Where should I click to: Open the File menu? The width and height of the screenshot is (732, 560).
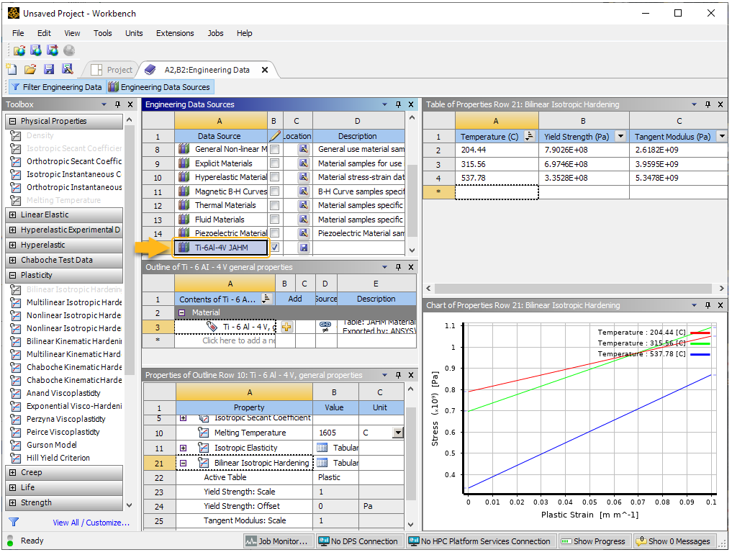point(18,33)
